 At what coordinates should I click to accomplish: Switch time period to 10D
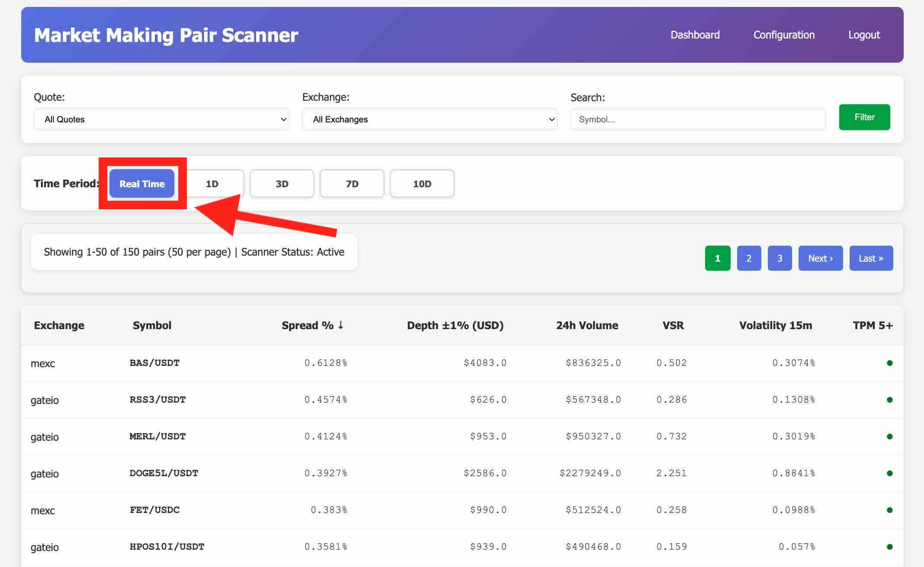click(422, 184)
